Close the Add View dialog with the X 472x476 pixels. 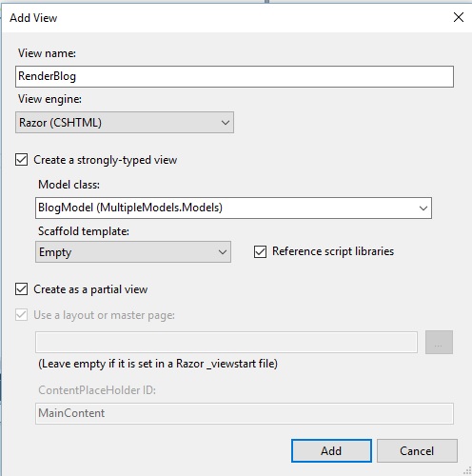(x=459, y=17)
